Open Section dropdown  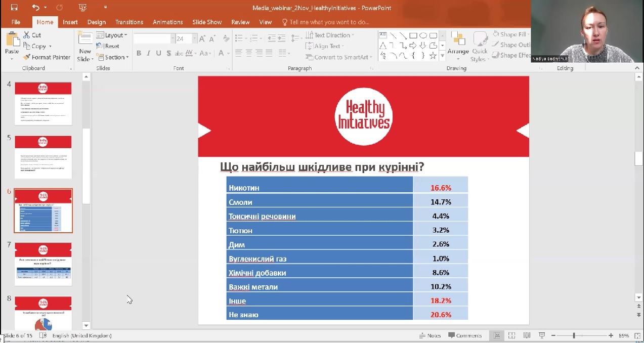112,57
